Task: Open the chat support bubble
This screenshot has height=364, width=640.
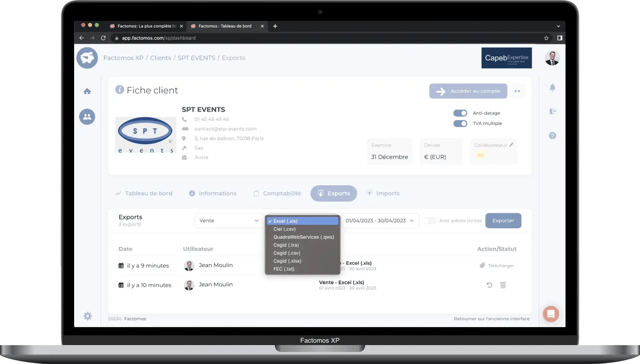Action: click(551, 314)
